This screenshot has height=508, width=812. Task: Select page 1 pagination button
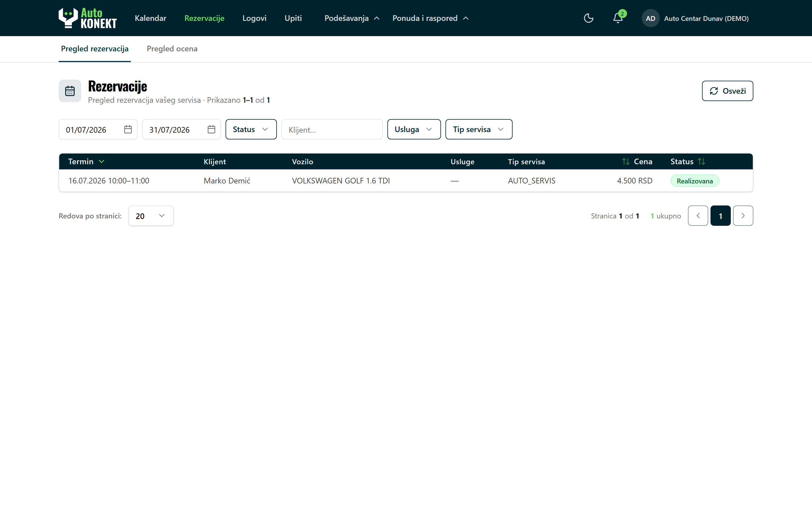[720, 216]
